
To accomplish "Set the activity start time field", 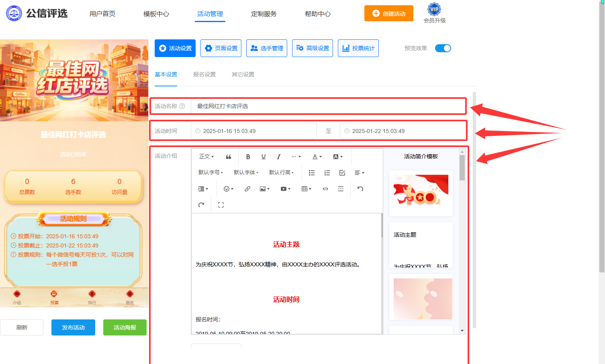I will pos(254,131).
